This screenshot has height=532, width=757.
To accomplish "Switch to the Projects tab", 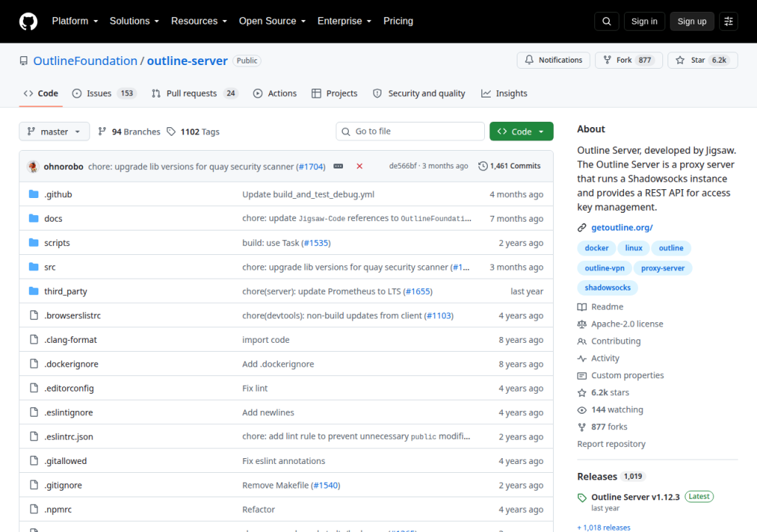I will [x=334, y=93].
